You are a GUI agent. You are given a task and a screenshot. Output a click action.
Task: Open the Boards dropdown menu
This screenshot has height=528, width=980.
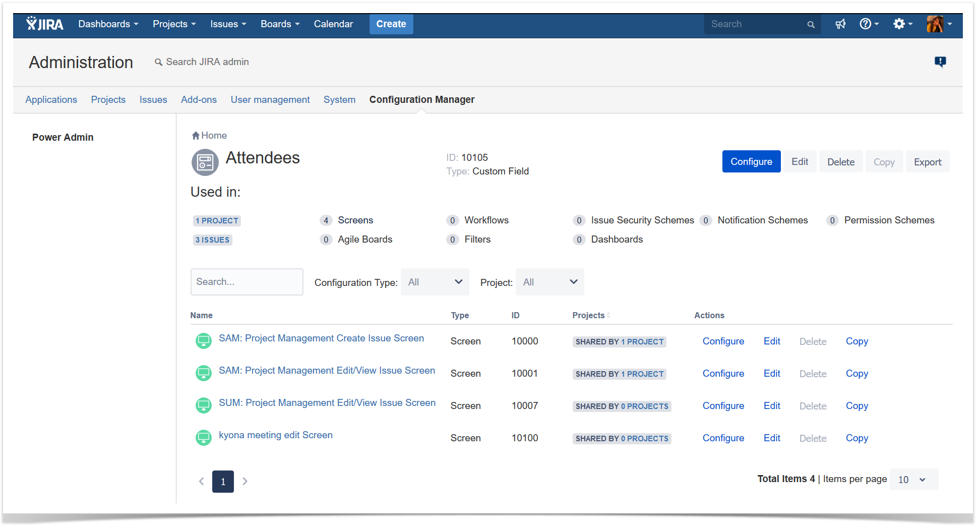click(x=280, y=24)
